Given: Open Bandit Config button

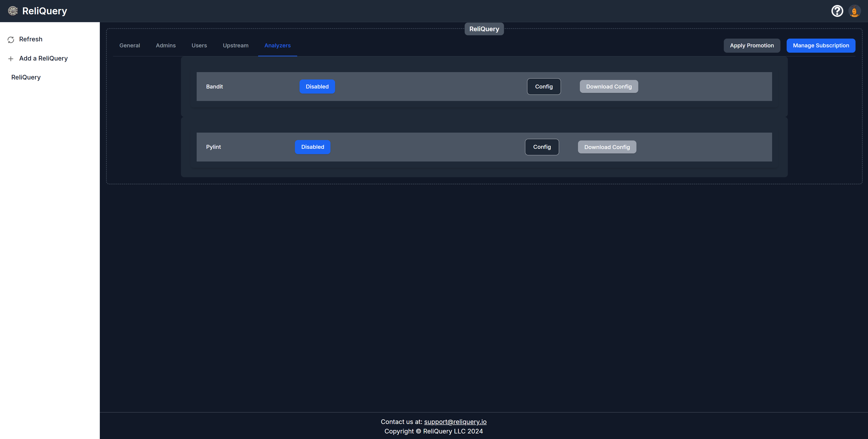Looking at the screenshot, I should click(x=544, y=87).
